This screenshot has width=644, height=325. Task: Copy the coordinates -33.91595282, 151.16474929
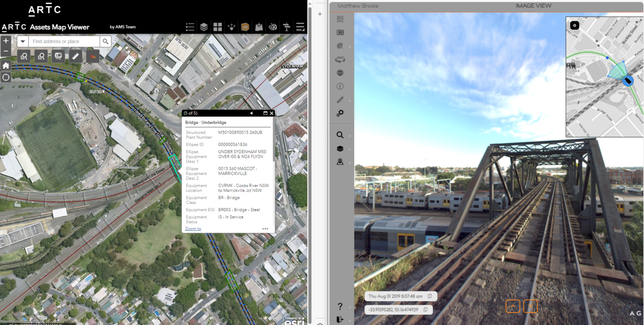[x=425, y=309]
